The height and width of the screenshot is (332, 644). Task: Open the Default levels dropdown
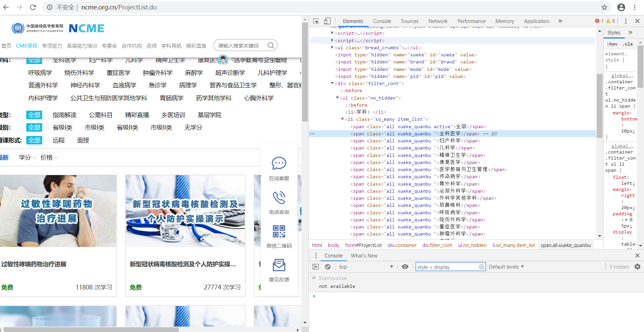tap(506, 267)
